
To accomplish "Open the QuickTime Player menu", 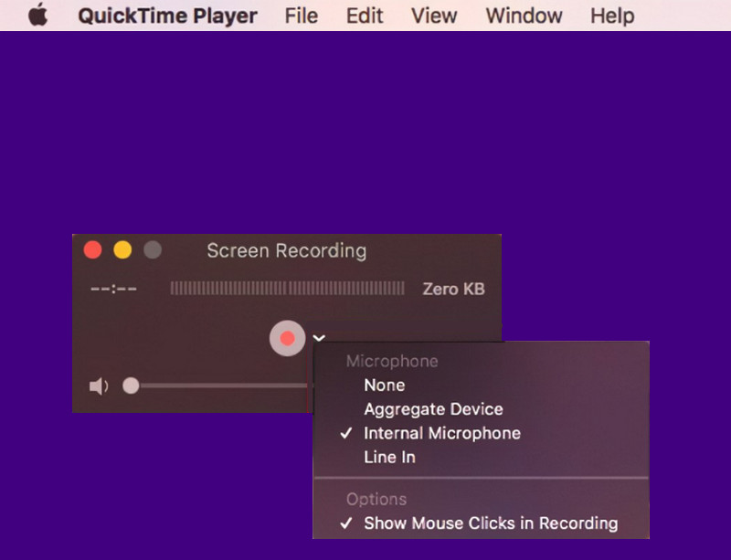I will pyautogui.click(x=167, y=16).
